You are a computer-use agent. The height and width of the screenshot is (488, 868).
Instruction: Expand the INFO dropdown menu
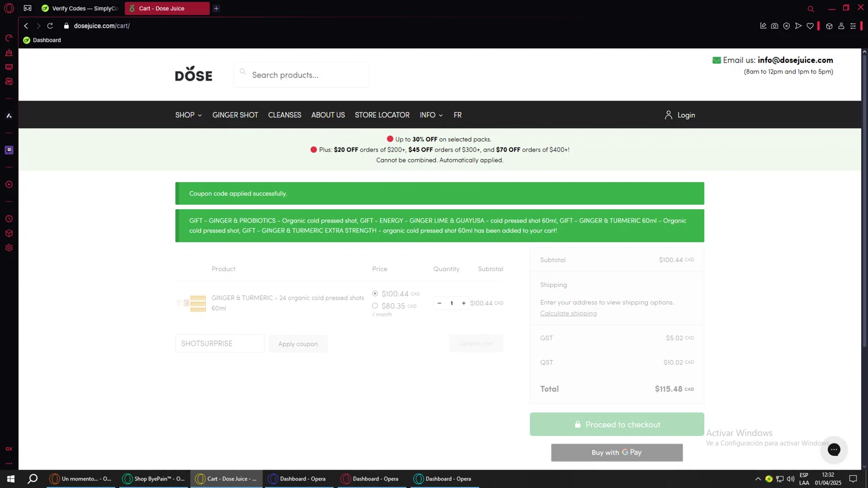tap(431, 115)
